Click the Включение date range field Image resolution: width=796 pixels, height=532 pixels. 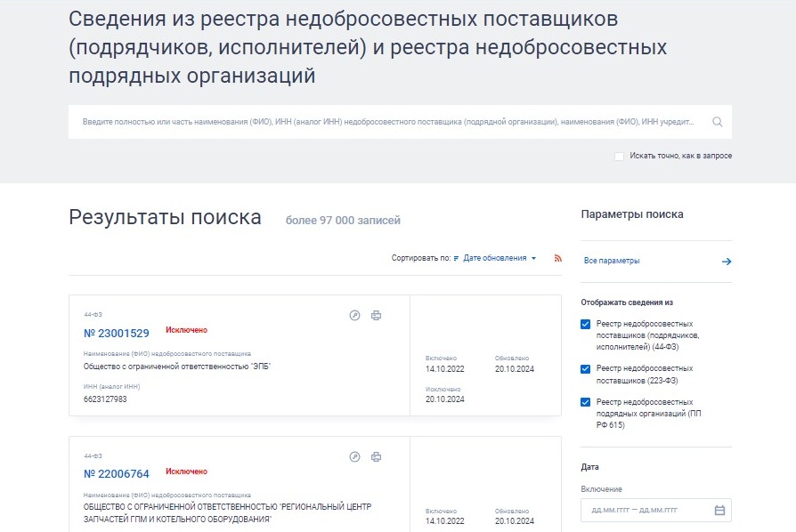pyautogui.click(x=656, y=510)
